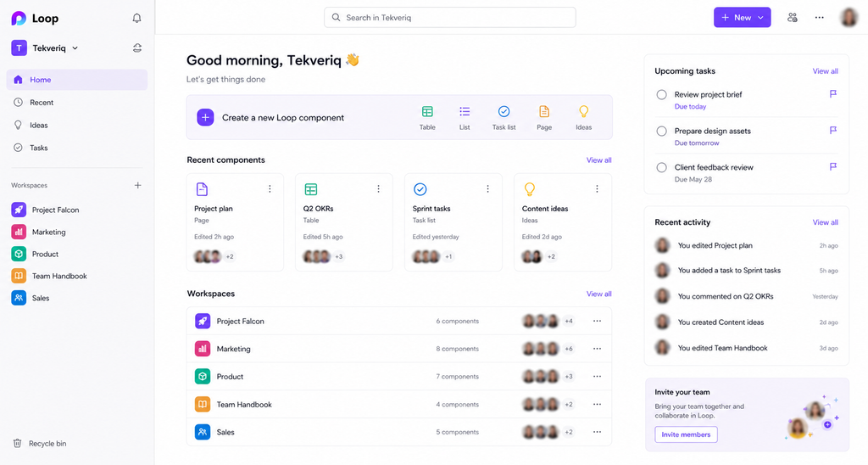Click the Search in Tekveriq field

(449, 18)
